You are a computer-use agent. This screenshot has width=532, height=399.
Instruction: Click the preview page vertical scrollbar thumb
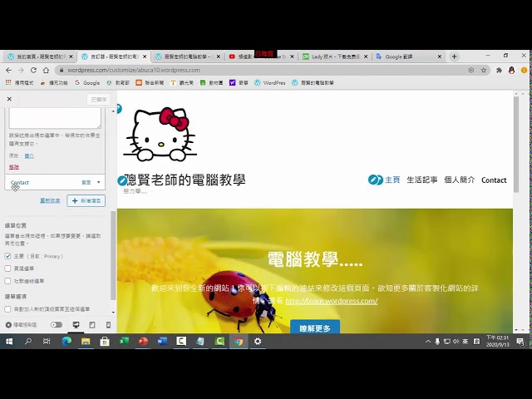[x=516, y=145]
